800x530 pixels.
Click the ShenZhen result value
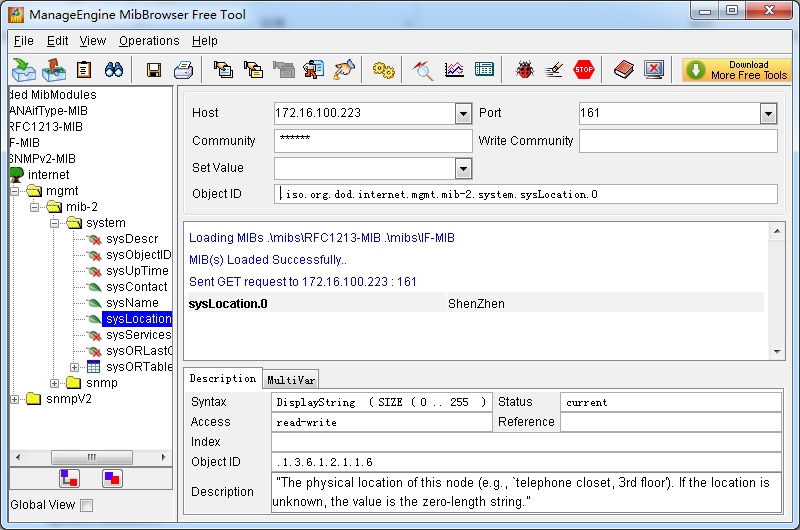click(x=477, y=304)
